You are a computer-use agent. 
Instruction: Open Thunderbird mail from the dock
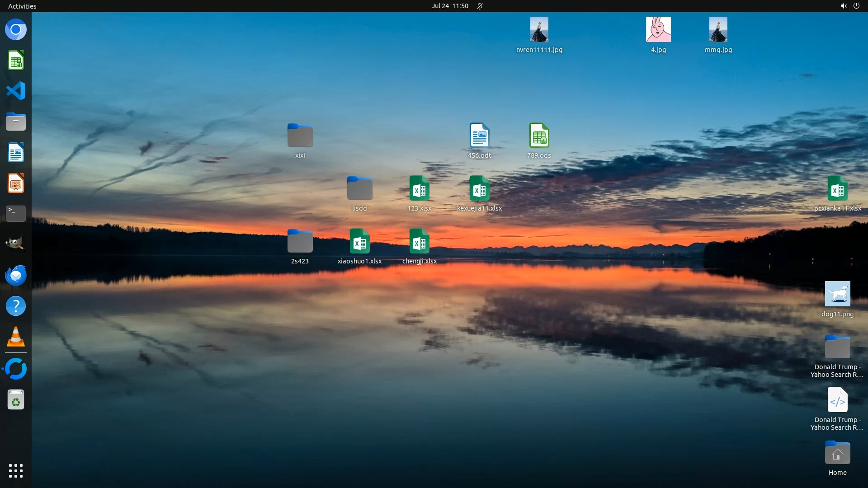[16, 275]
